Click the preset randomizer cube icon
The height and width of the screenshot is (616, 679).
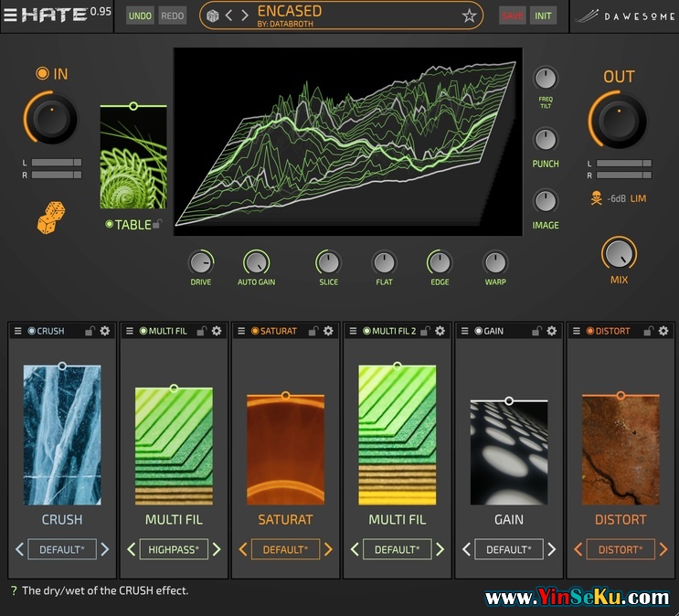[x=212, y=16]
